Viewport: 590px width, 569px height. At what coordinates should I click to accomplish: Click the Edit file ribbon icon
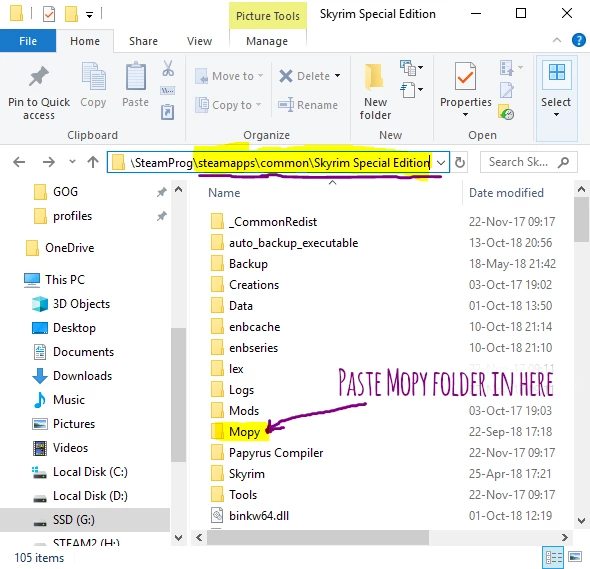pyautogui.click(x=506, y=90)
